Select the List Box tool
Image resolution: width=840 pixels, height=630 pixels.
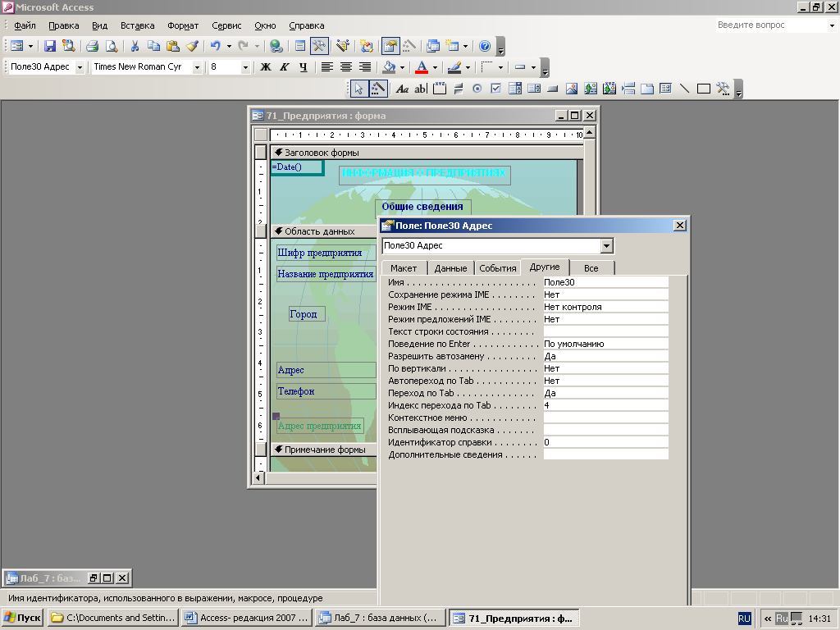click(534, 89)
